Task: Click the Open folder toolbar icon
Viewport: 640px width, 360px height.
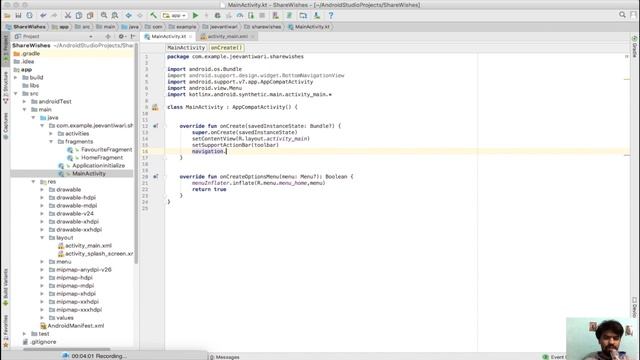Action: coord(7,16)
